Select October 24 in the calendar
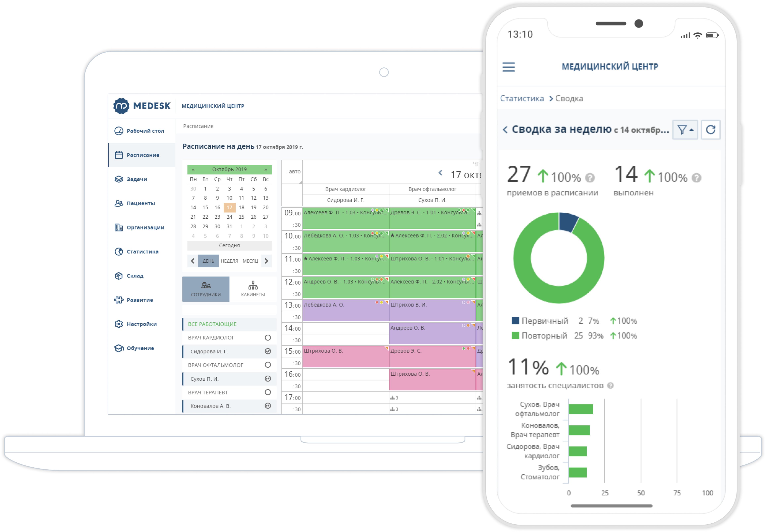This screenshot has height=532, width=766. click(229, 217)
